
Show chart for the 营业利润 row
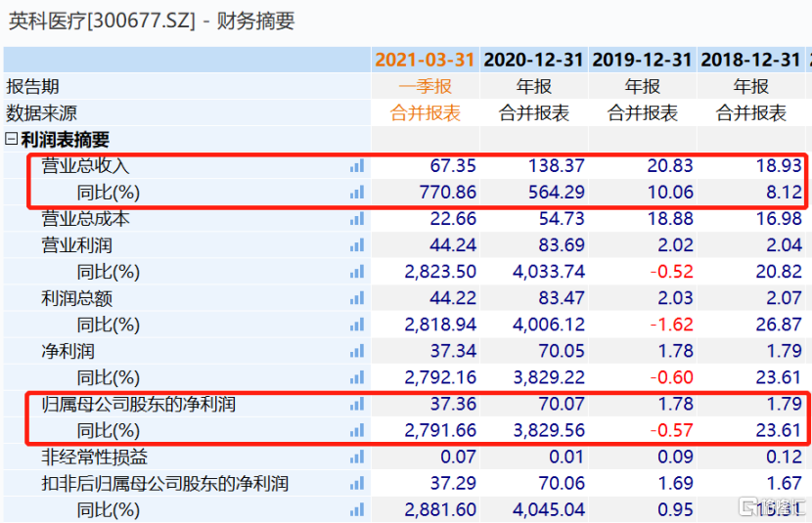357,245
